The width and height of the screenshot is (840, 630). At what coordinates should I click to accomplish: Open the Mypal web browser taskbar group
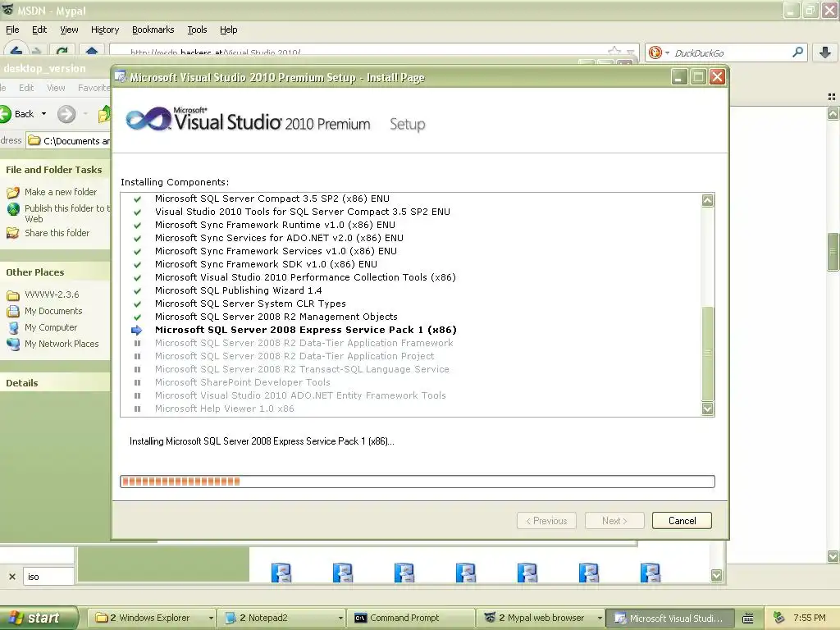[541, 618]
